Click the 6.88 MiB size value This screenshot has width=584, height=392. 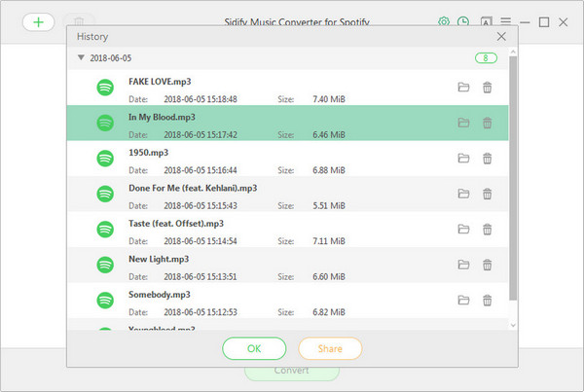pyautogui.click(x=329, y=170)
